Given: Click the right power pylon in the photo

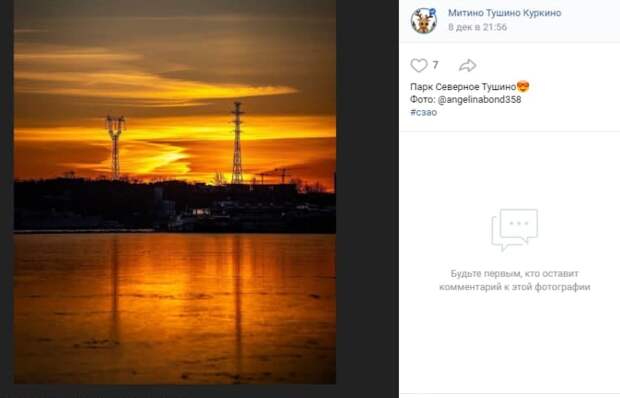Looking at the screenshot, I should click(x=237, y=143).
